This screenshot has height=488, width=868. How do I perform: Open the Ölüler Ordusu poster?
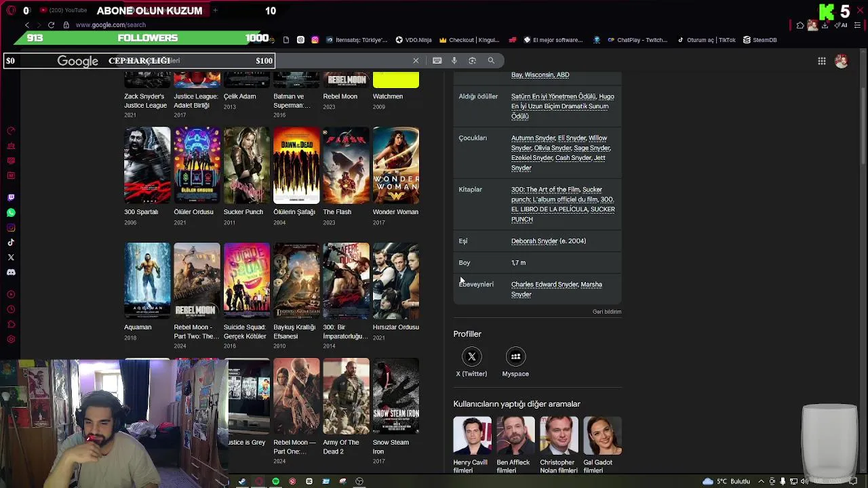(x=197, y=165)
